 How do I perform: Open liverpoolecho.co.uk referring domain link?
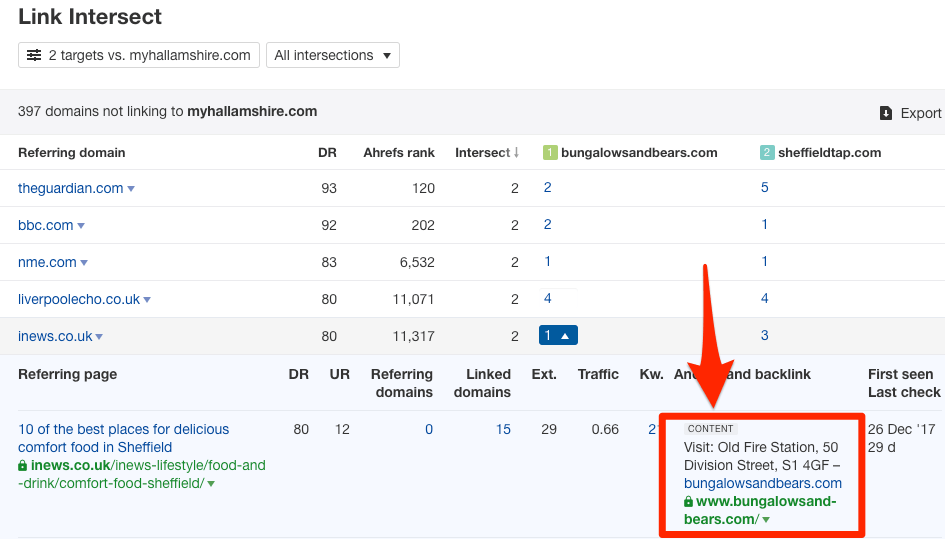pyautogui.click(x=79, y=299)
